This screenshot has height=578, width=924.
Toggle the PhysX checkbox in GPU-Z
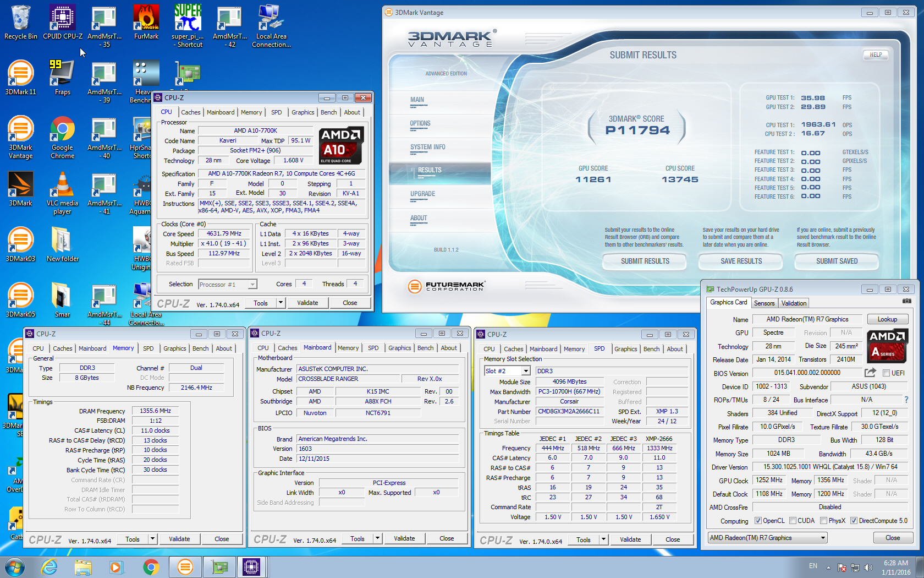(x=823, y=521)
